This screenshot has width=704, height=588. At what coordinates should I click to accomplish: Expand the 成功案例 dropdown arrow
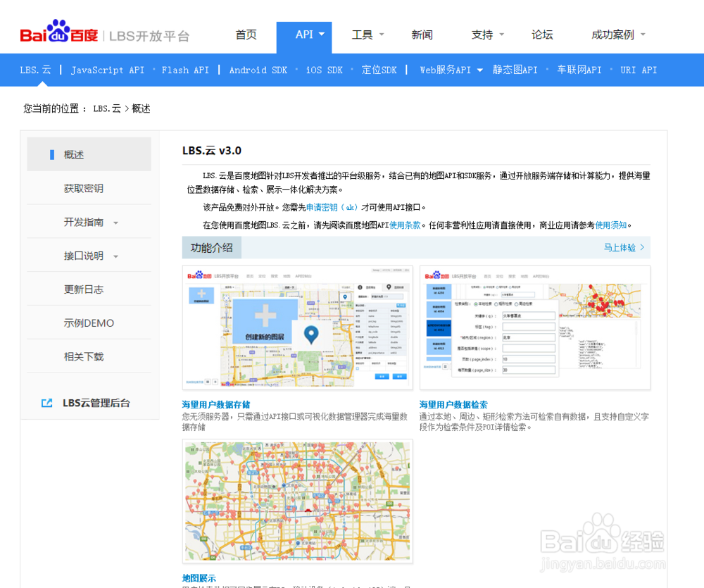click(643, 34)
